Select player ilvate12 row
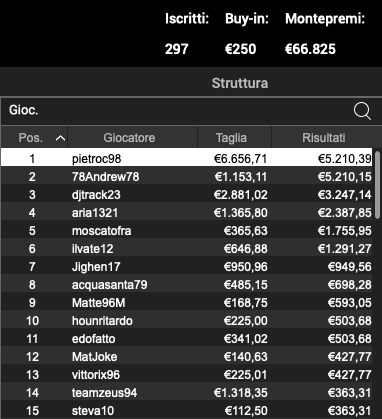This screenshot has height=419, width=382. 187,248
